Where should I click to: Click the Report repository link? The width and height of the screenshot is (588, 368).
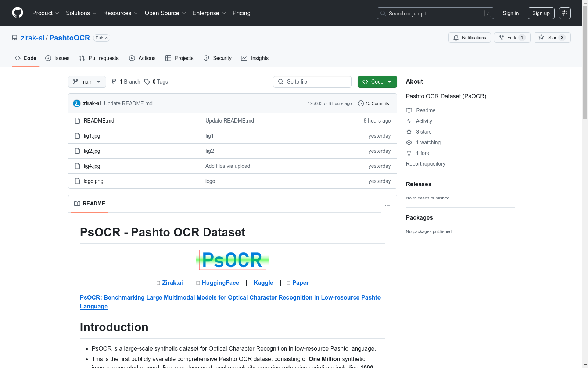pyautogui.click(x=426, y=164)
